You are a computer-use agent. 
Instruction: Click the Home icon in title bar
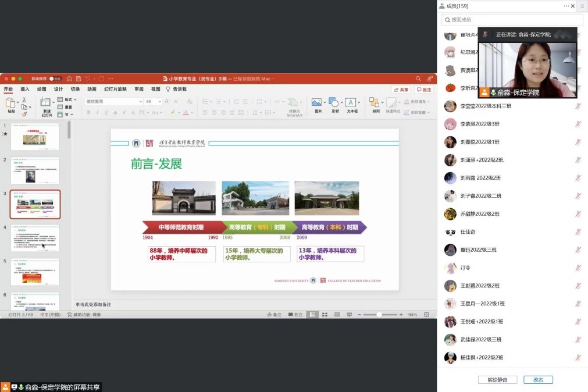point(69,79)
